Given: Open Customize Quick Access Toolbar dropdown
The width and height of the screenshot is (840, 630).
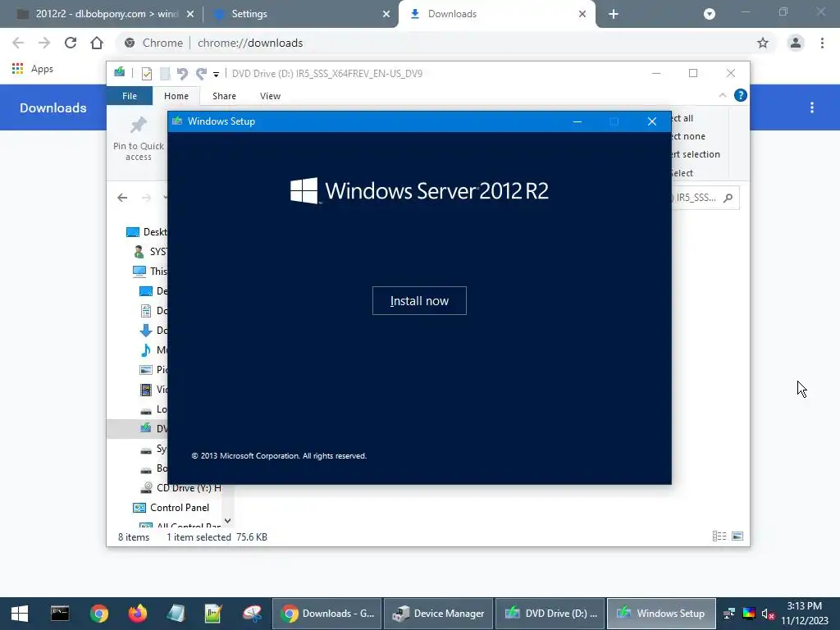Looking at the screenshot, I should point(216,74).
